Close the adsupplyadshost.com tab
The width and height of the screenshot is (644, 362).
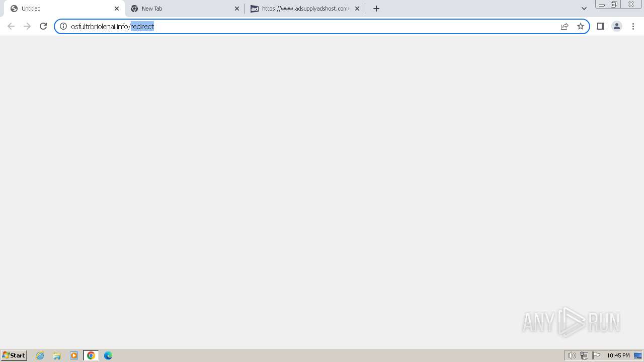pyautogui.click(x=357, y=9)
